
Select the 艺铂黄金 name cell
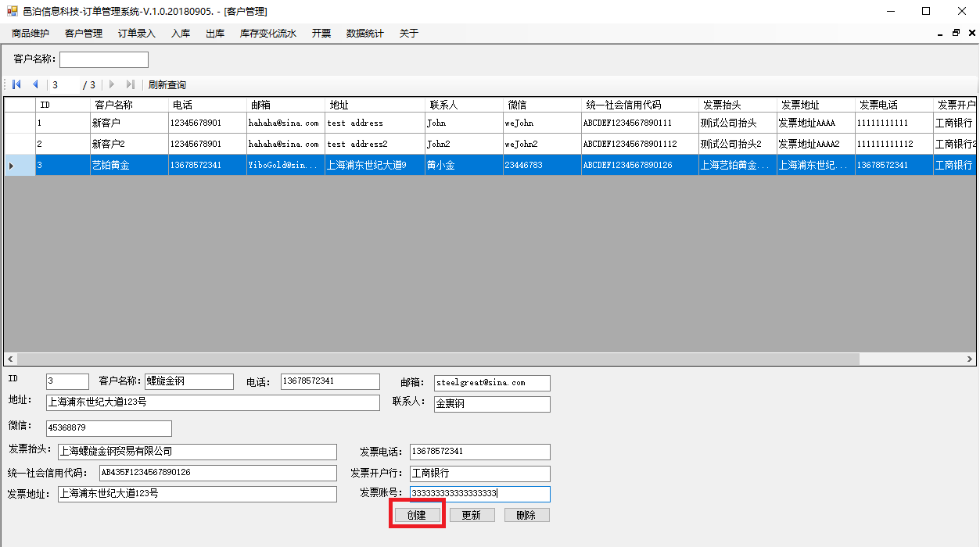[x=129, y=165]
